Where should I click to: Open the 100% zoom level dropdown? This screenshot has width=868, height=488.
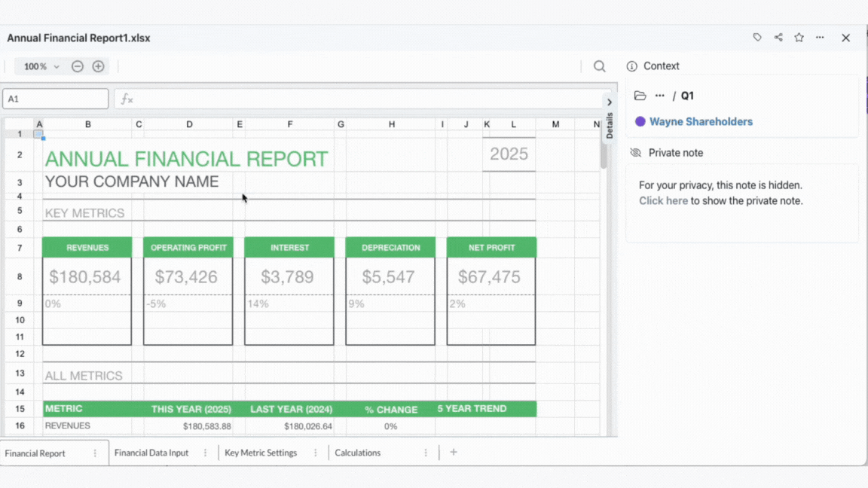click(39, 66)
